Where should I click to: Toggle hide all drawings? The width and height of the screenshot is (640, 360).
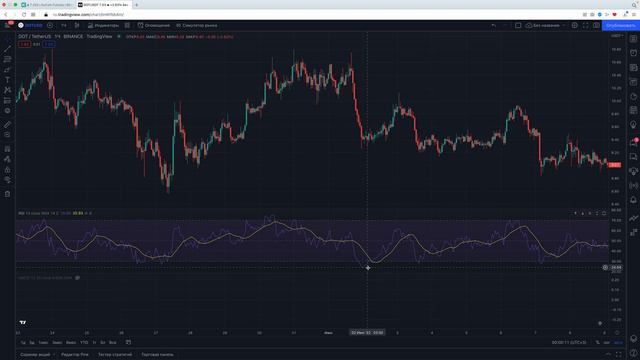pyautogui.click(x=7, y=180)
